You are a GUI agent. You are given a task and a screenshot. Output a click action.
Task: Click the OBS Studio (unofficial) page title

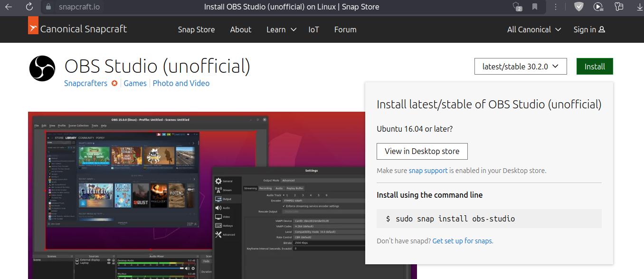(157, 67)
